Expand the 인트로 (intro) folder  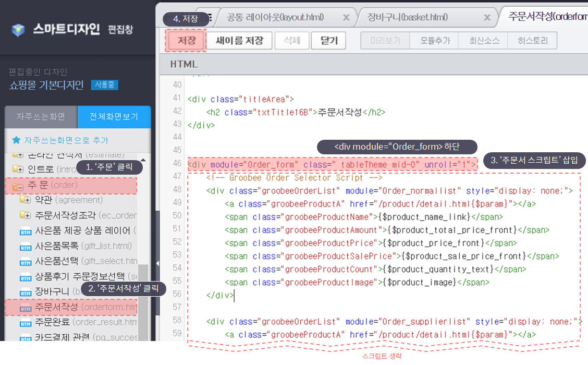click(x=18, y=169)
